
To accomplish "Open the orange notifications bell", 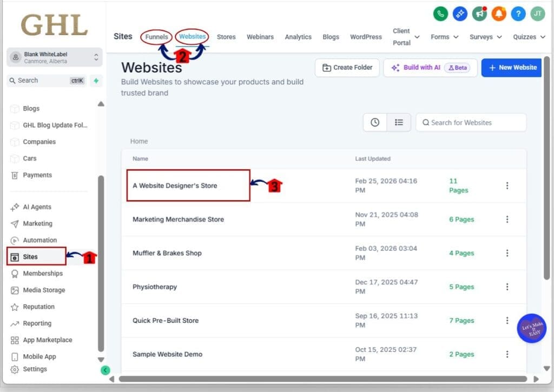I will coord(498,14).
